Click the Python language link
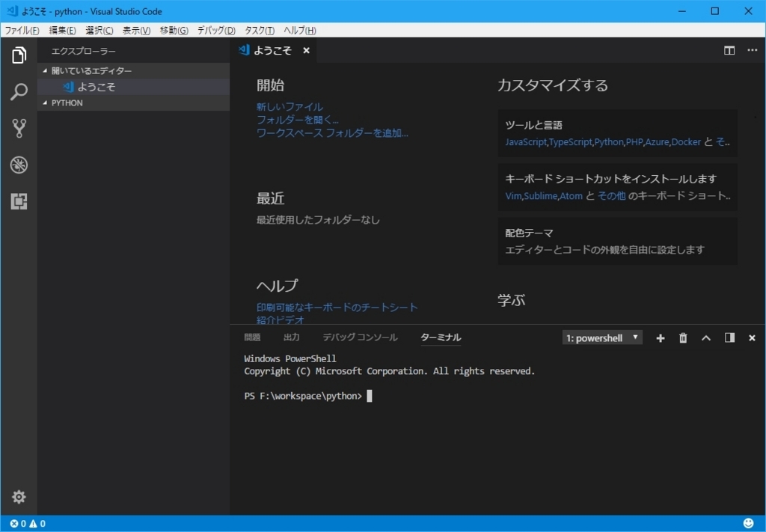 click(609, 142)
